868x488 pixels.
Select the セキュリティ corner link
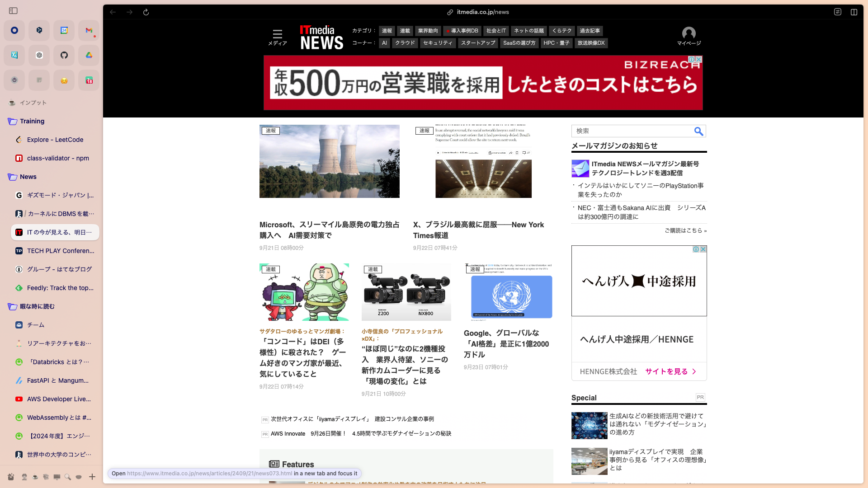click(438, 43)
